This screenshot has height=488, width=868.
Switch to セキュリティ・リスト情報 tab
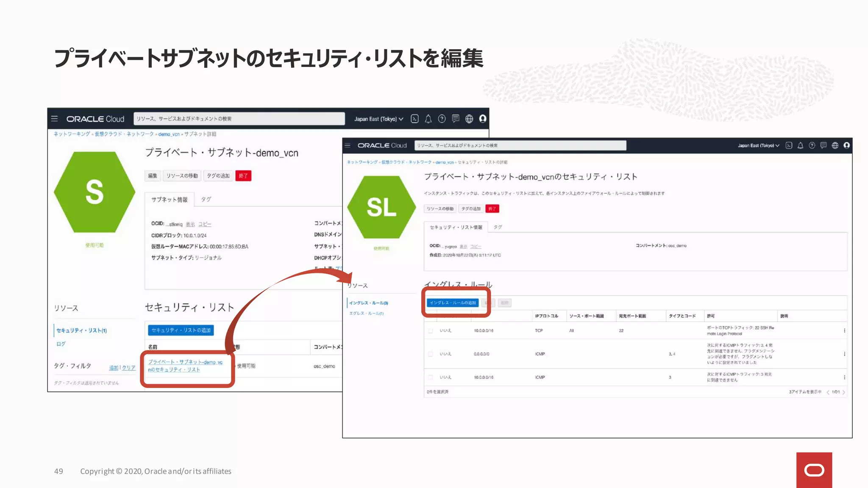(x=456, y=227)
